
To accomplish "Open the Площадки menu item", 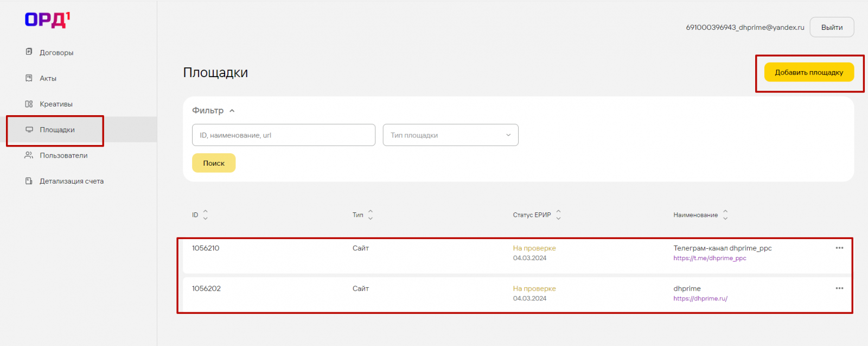I will 57,130.
